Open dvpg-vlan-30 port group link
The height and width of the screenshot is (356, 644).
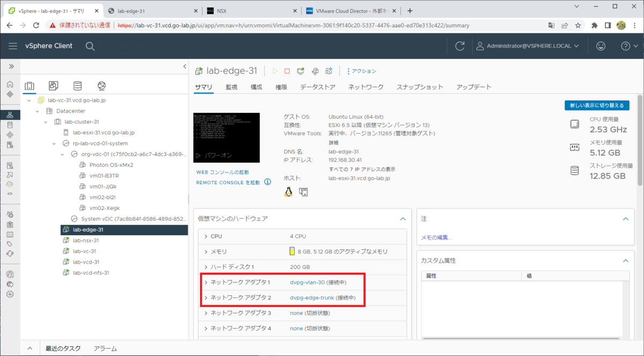[x=307, y=282]
